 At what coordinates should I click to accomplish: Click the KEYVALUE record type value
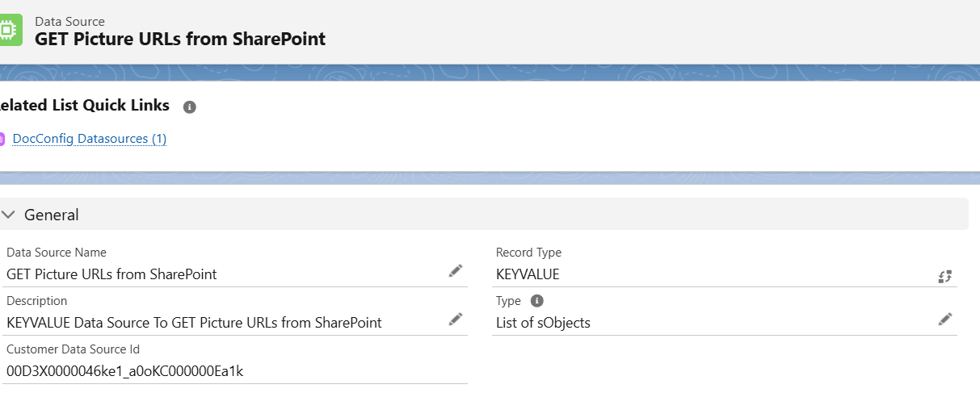click(x=528, y=274)
